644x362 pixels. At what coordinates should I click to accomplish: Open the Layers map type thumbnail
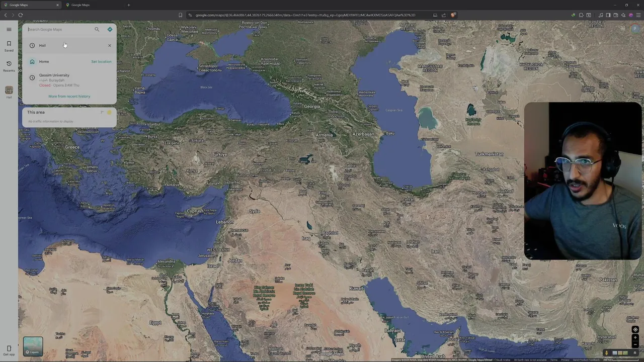(33, 346)
